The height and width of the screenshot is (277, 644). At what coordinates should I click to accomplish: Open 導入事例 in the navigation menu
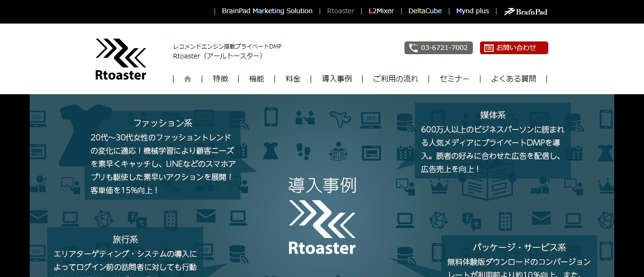tap(337, 79)
